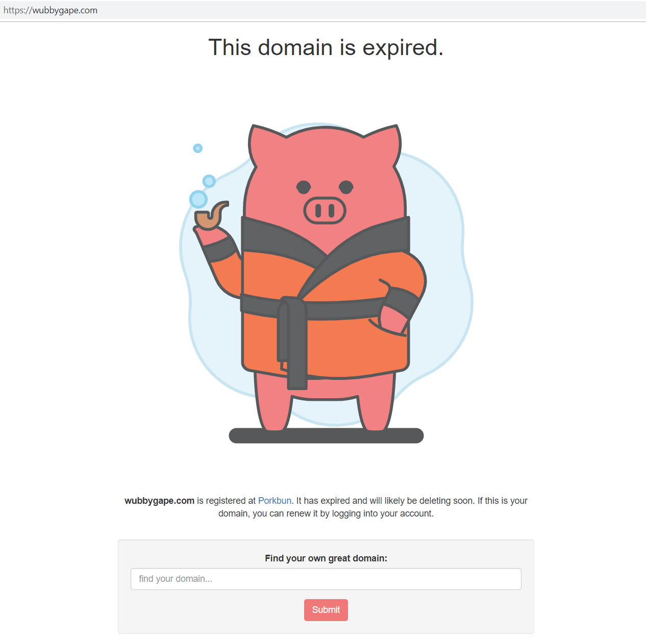646x644 pixels.
Task: Open the Porkbun registrar link
Action: (x=275, y=501)
